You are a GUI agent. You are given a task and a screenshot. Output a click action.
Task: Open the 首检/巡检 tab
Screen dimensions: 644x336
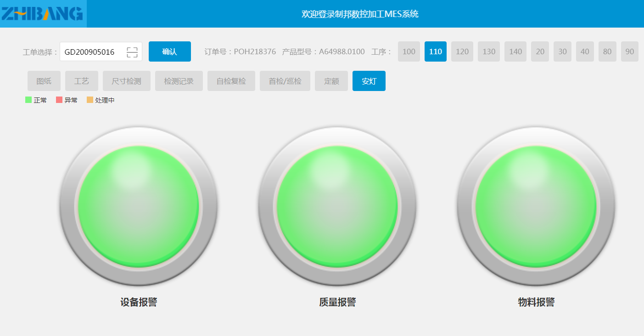[285, 81]
